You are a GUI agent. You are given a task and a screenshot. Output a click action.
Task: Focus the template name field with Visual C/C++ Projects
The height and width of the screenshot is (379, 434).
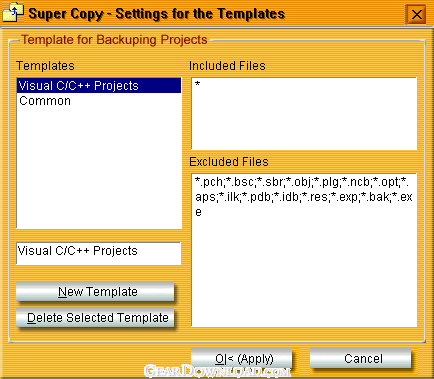click(x=99, y=253)
